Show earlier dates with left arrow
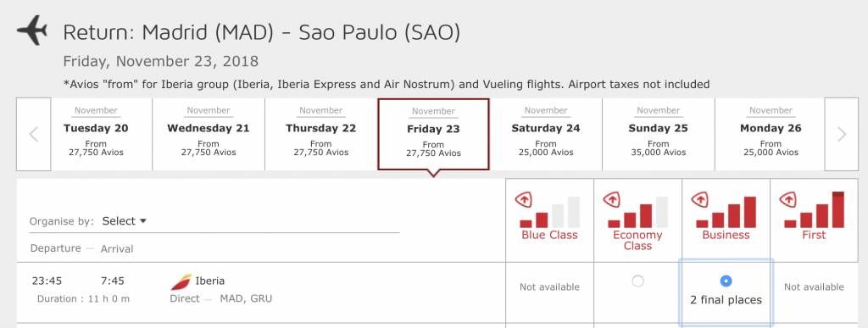The image size is (868, 328). 34,135
